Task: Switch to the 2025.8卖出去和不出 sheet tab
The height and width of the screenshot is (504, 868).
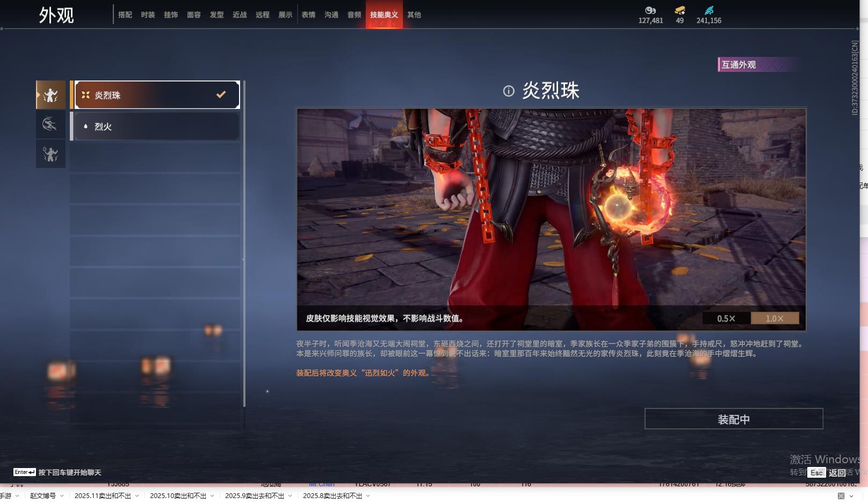Action: (332, 496)
